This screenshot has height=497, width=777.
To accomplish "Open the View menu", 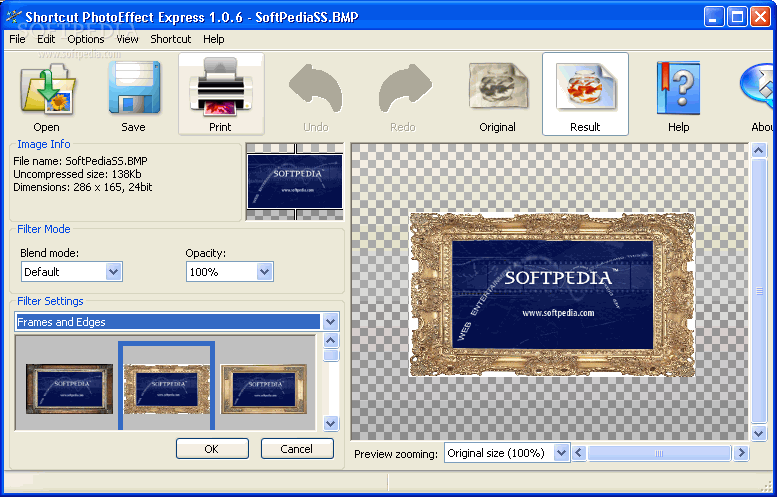I will point(127,39).
